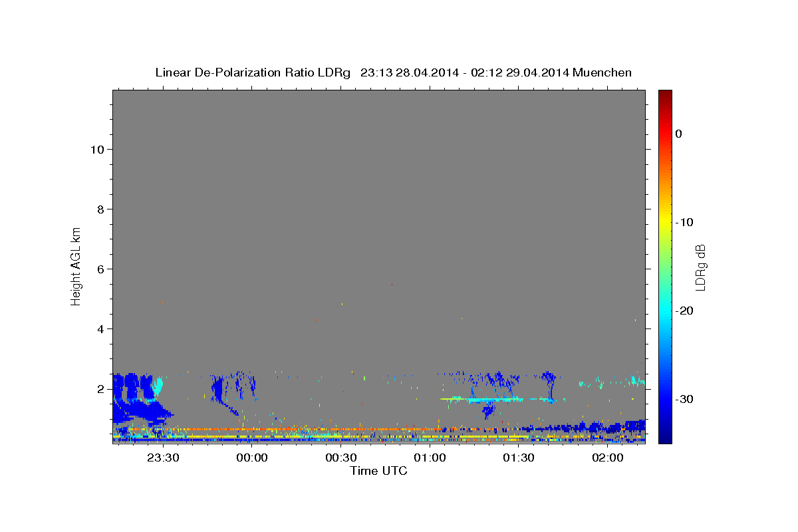This screenshot has height=532, width=798.
Task: Click the Height AGL km axis title
Action: click(76, 265)
